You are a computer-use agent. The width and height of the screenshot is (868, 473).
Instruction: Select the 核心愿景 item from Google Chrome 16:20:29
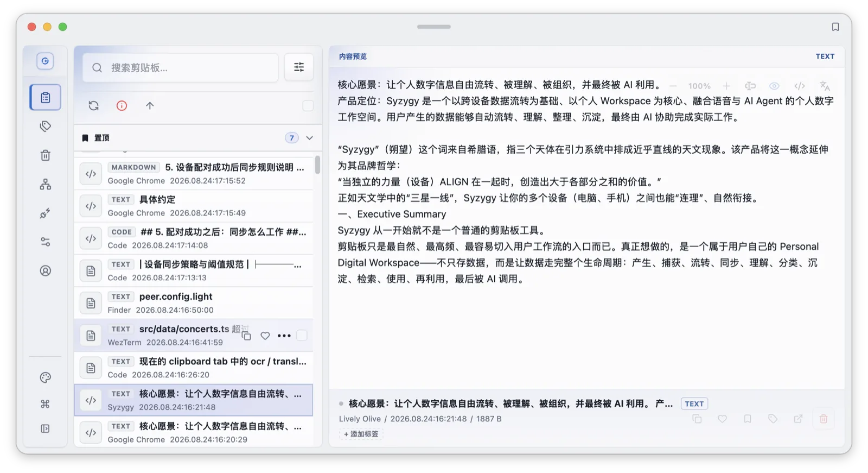[x=194, y=432]
